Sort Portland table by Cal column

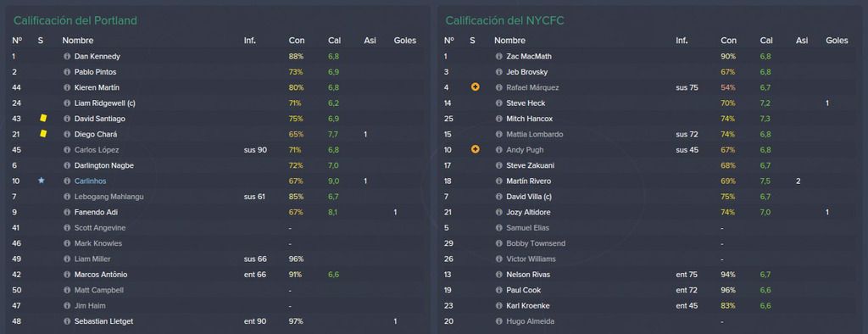334,41
